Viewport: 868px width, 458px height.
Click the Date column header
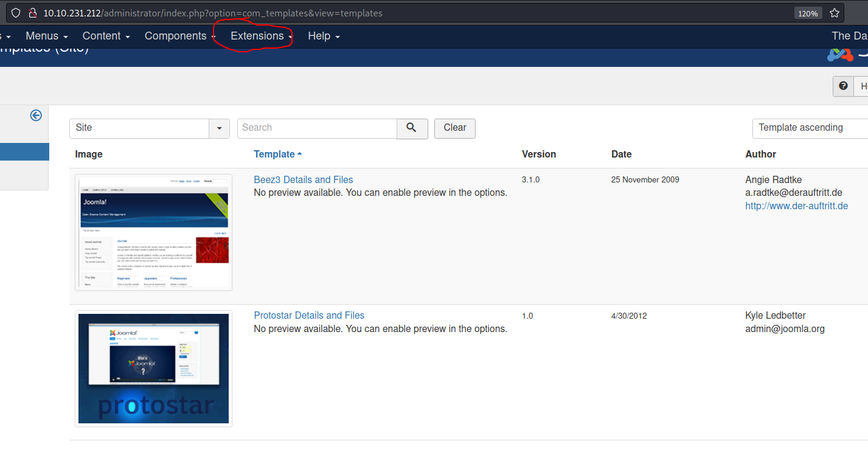tap(622, 154)
